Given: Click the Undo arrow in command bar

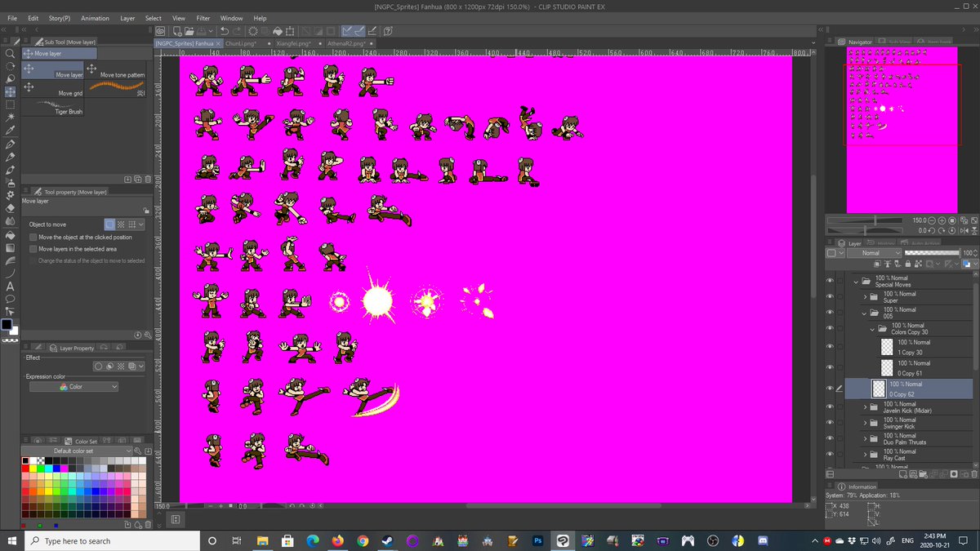Looking at the screenshot, I should pos(224,30).
